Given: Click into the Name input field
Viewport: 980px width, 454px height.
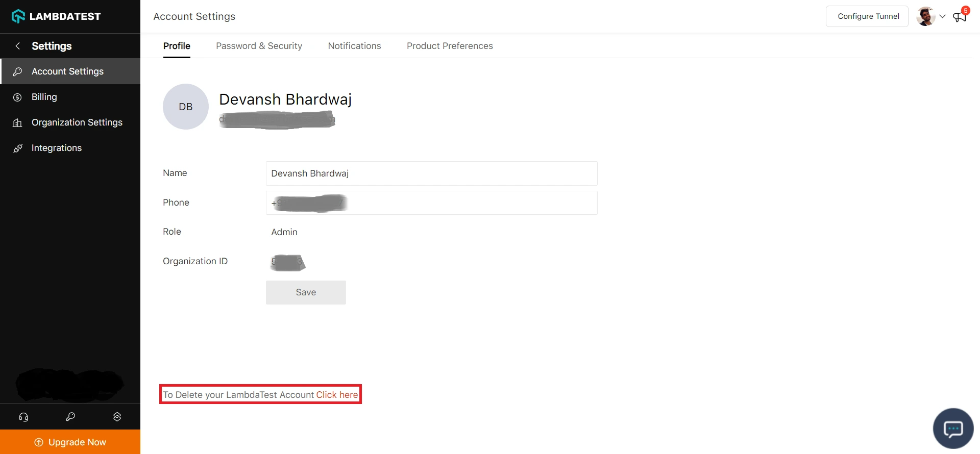Looking at the screenshot, I should 431,173.
